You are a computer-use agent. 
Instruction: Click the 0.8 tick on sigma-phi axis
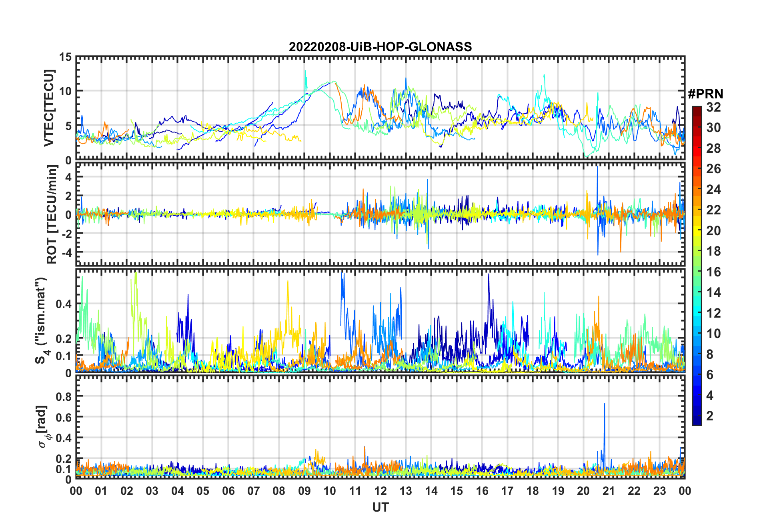[63, 396]
